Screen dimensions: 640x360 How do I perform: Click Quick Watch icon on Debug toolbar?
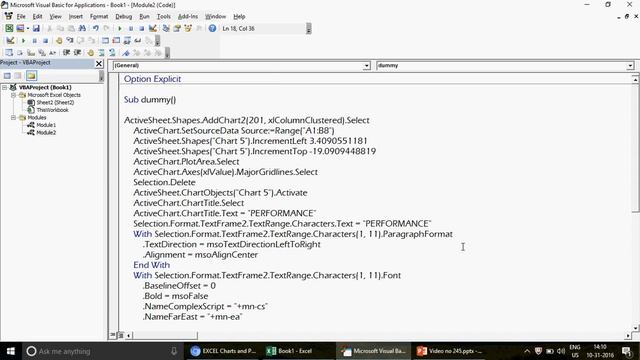point(138,40)
